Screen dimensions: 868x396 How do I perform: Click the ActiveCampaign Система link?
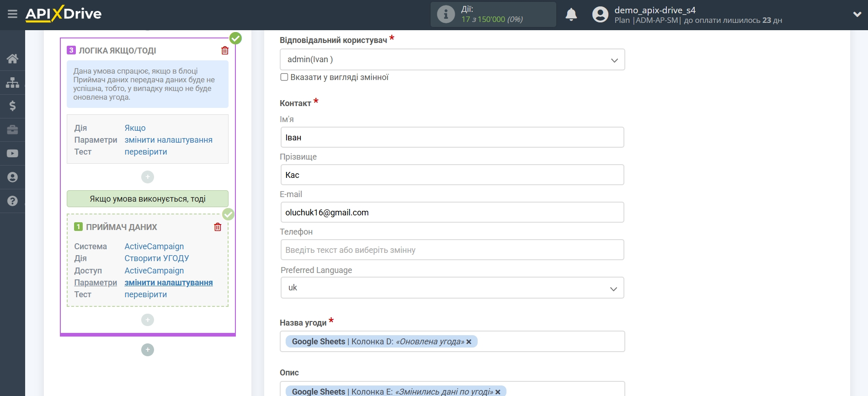pos(154,246)
